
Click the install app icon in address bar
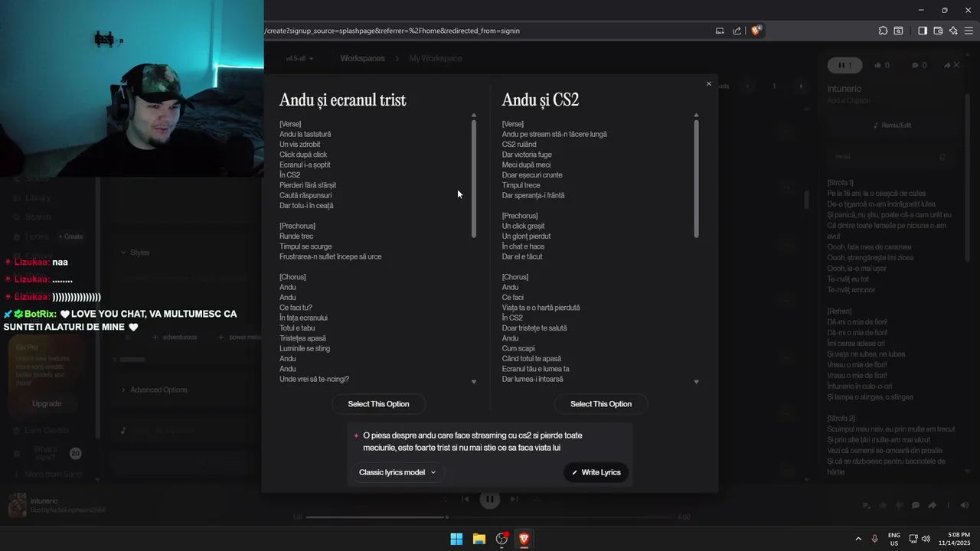pyautogui.click(x=720, y=31)
